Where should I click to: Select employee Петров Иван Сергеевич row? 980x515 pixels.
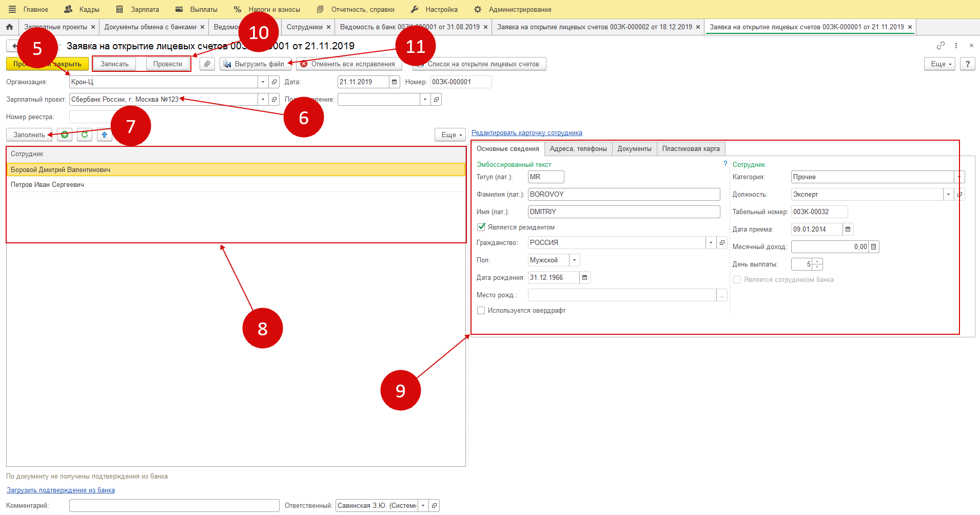coord(48,185)
